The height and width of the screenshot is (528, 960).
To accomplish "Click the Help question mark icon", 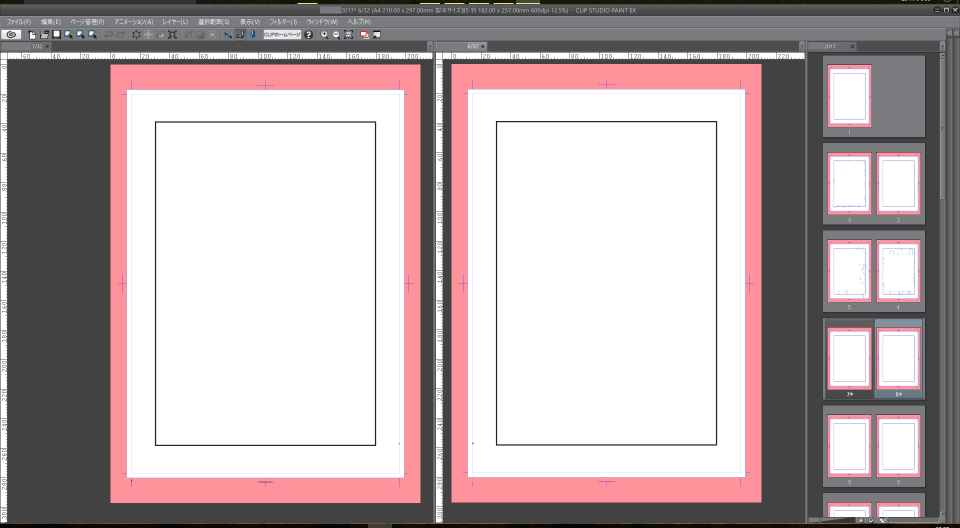I will (309, 35).
